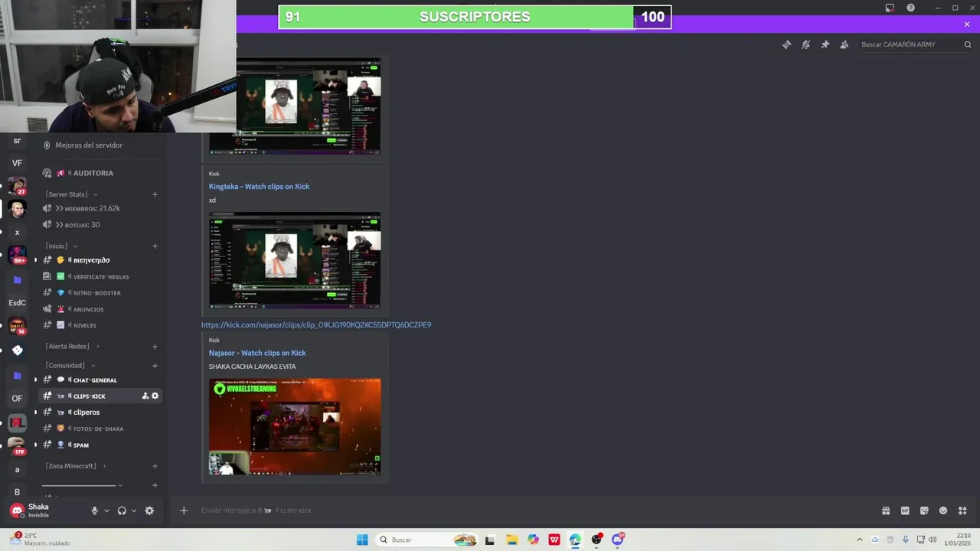This screenshot has width=980, height=551.
Task: Toggle channel notification mute bell icon
Action: coord(805,44)
